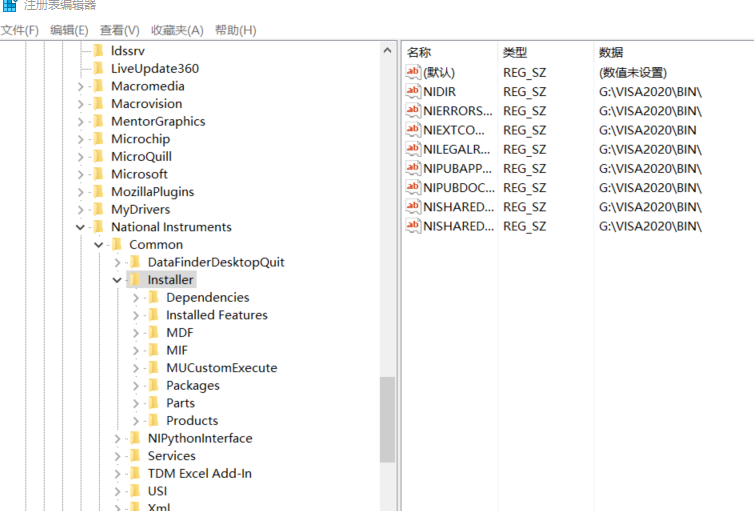Select the last NISHARED... value name
This screenshot has width=754, height=511.
tap(458, 226)
